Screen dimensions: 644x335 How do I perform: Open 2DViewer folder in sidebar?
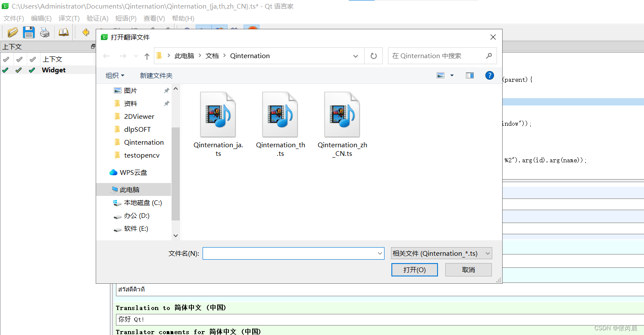pos(139,116)
